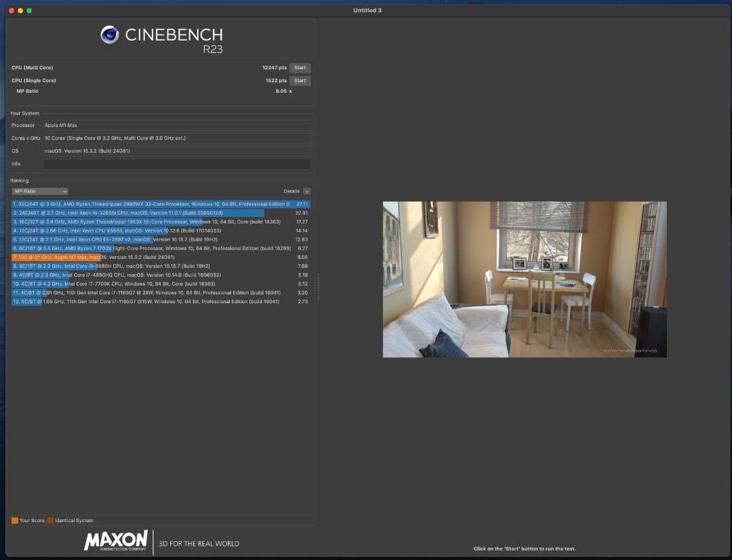Click the rendered room preview image
Viewport: 732px width, 560px height.
pos(525,279)
